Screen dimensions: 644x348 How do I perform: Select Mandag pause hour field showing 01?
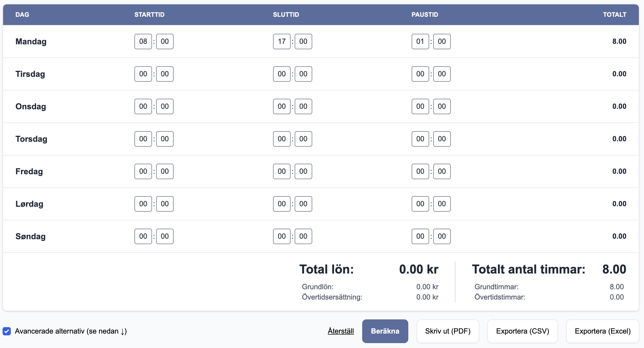[x=420, y=42]
